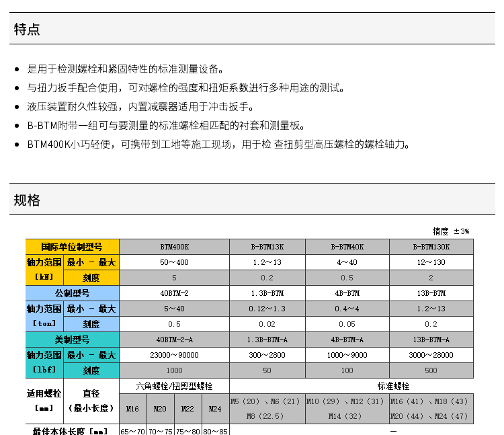Click the lbf scale value 100 cell
The height and width of the screenshot is (435, 504).
click(347, 370)
